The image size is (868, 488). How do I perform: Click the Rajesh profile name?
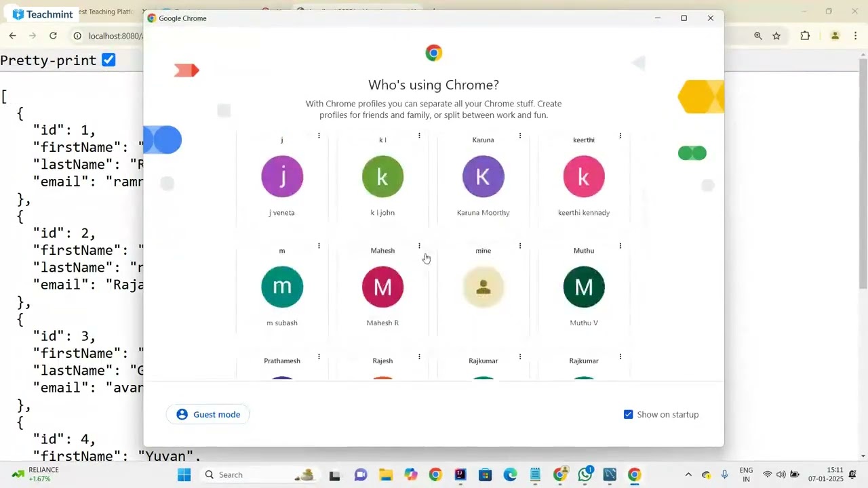click(382, 361)
